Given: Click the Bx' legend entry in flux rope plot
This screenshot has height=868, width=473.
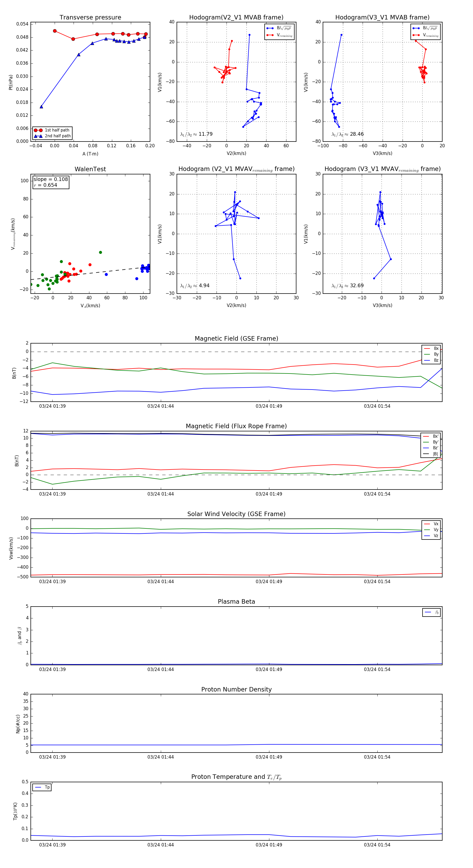Looking at the screenshot, I should (x=431, y=436).
